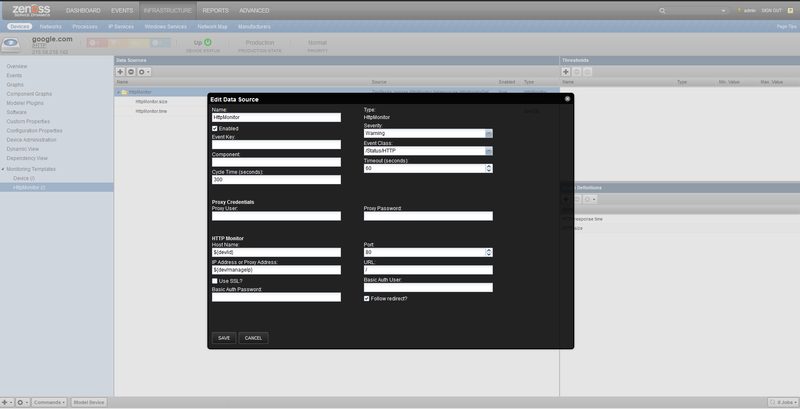Open the Severity dropdown
Screen dimensions: 800x409
(489, 134)
